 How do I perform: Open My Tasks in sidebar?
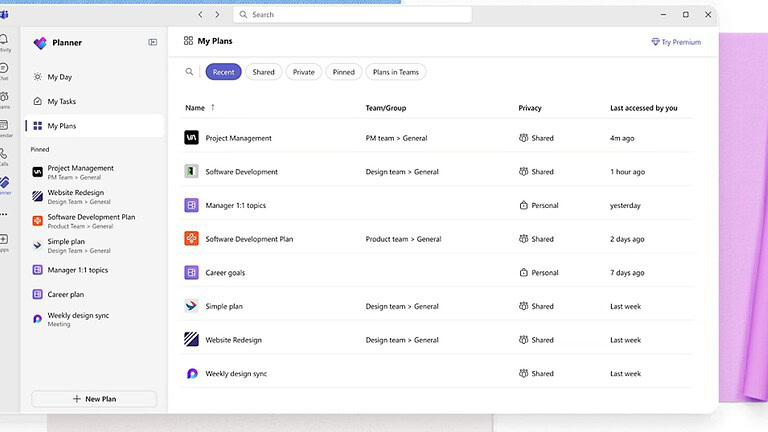tap(95, 101)
